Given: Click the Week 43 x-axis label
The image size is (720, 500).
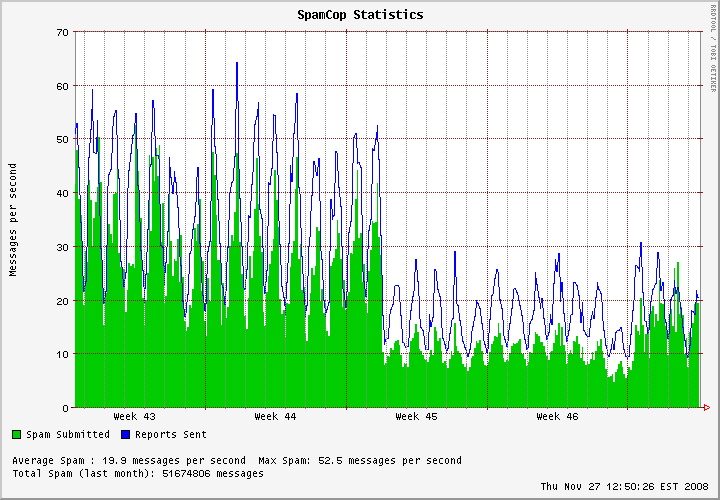Looking at the screenshot, I should pos(134,416).
